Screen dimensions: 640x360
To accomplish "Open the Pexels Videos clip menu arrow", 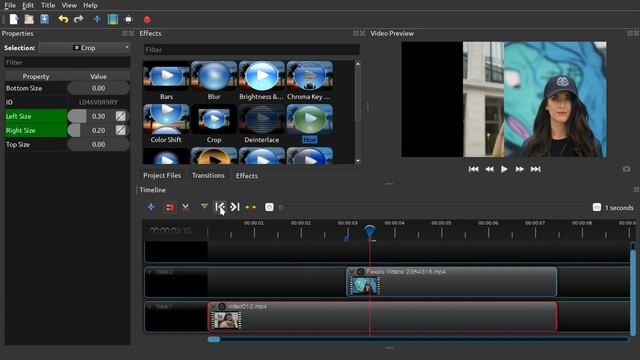I will tap(352, 272).
